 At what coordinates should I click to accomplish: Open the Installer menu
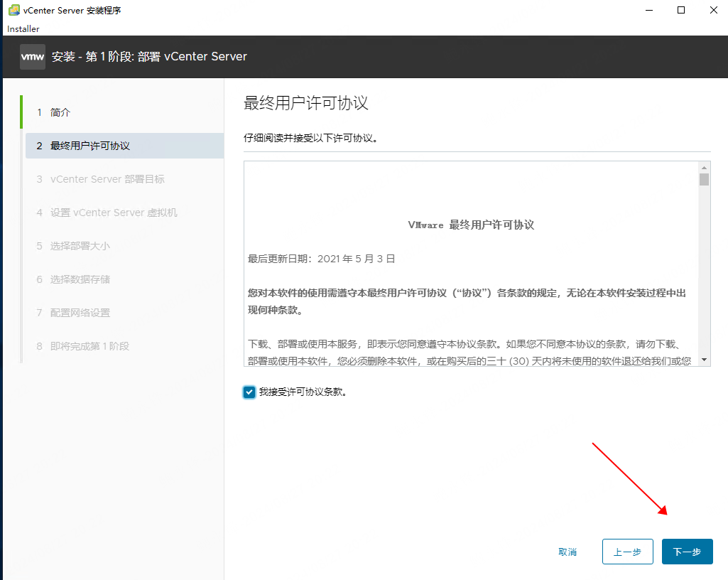pyautogui.click(x=23, y=29)
